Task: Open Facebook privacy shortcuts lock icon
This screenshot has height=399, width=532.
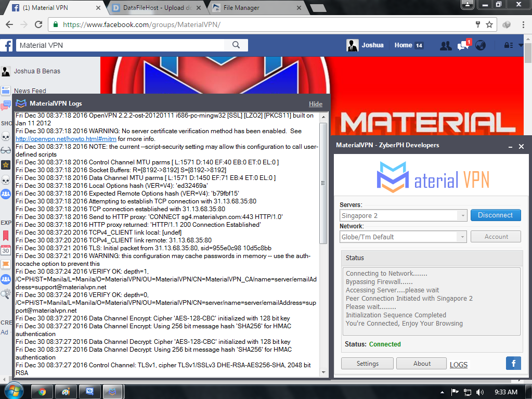Action: [x=508, y=45]
